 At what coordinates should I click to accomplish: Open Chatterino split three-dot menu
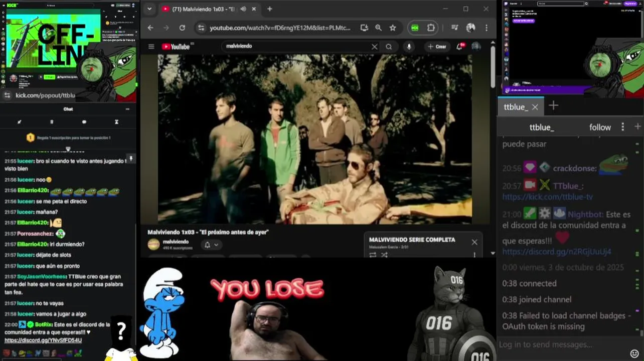[623, 127]
